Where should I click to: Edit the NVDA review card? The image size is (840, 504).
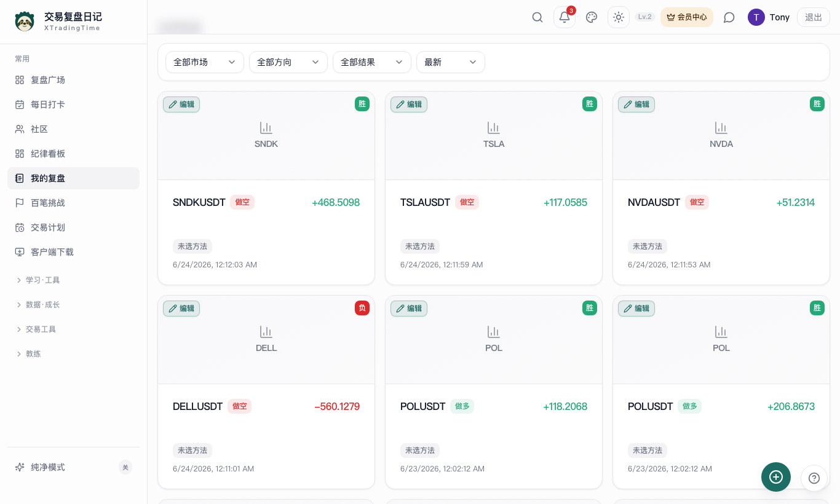[x=636, y=104]
